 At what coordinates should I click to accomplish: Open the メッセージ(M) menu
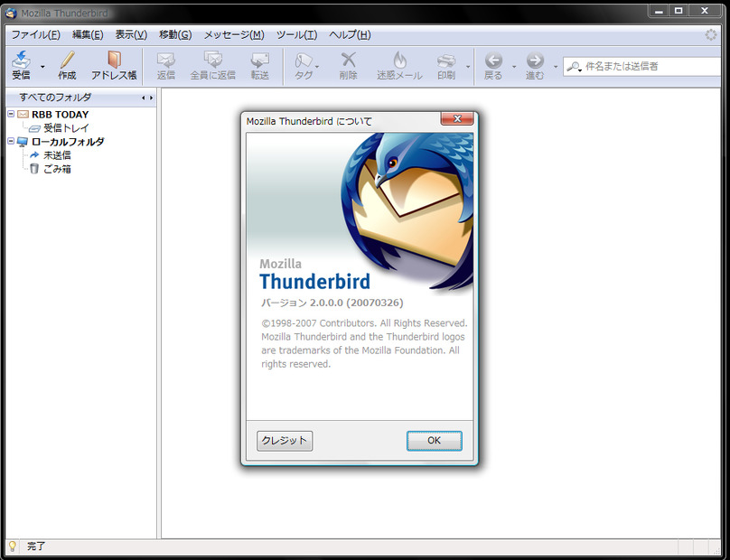(234, 35)
